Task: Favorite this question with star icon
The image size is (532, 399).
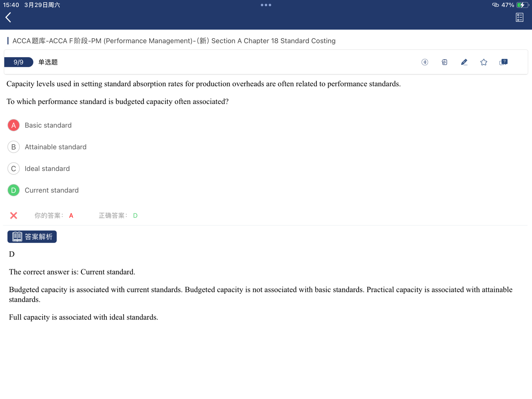Action: tap(484, 62)
